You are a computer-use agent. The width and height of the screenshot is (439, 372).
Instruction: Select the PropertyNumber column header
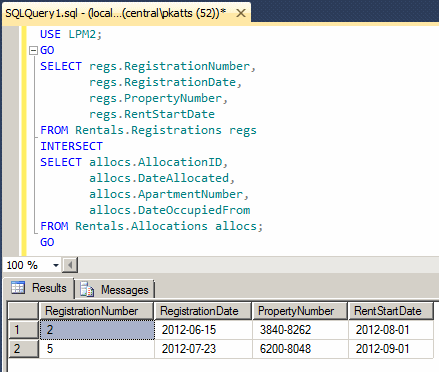tap(300, 311)
